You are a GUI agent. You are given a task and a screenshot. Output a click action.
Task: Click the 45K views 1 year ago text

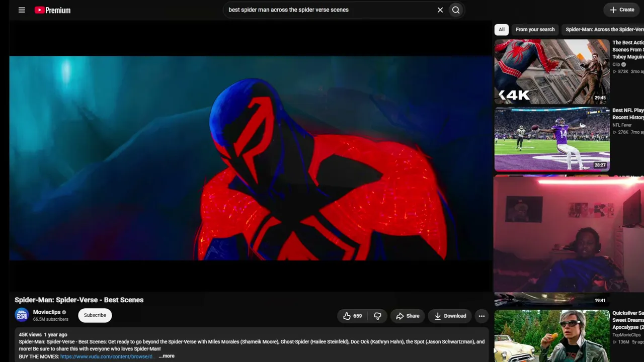click(x=43, y=334)
